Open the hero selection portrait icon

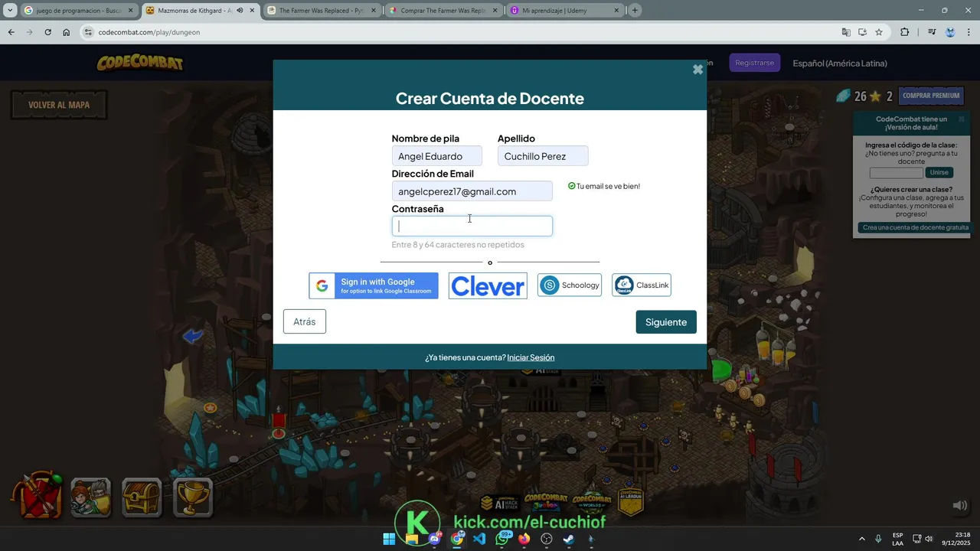90,497
